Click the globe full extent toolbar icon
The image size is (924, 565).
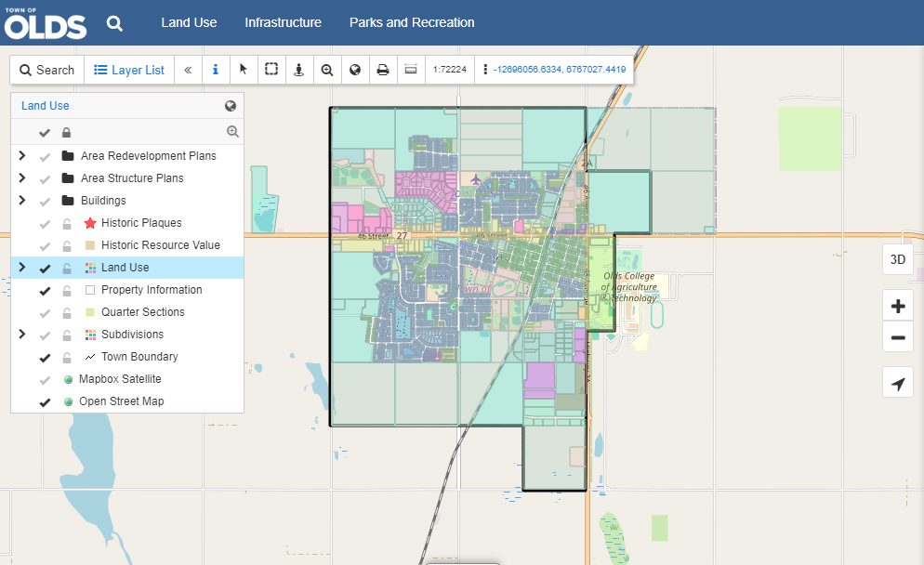[354, 70]
